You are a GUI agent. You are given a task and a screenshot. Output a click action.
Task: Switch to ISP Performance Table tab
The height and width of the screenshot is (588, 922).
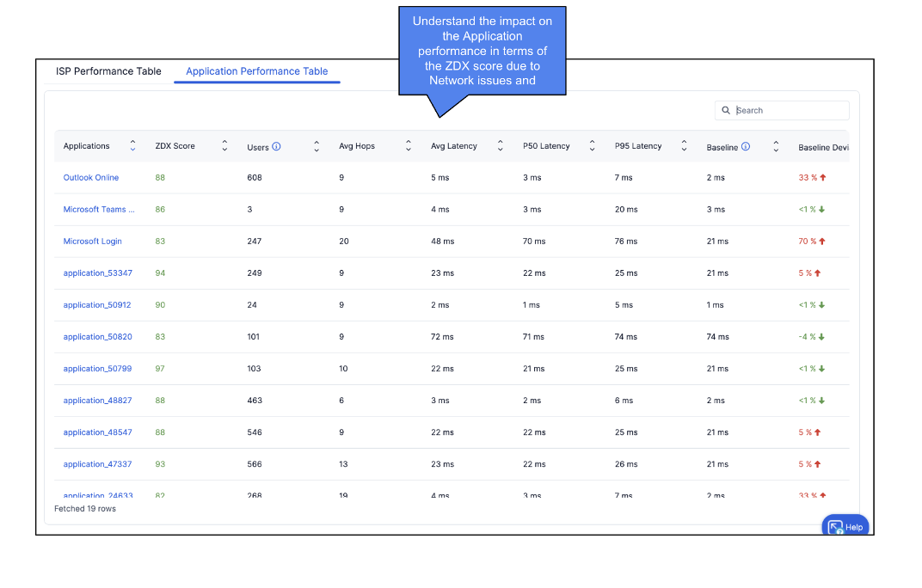(x=108, y=71)
